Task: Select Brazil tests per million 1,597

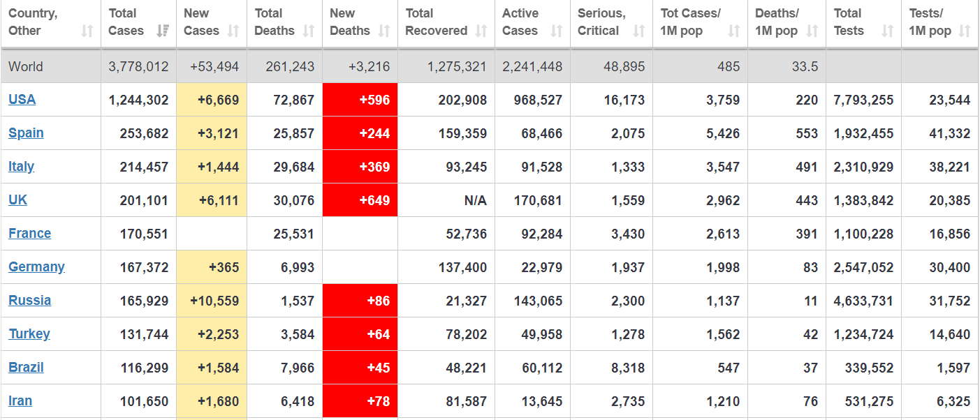Action: (953, 368)
